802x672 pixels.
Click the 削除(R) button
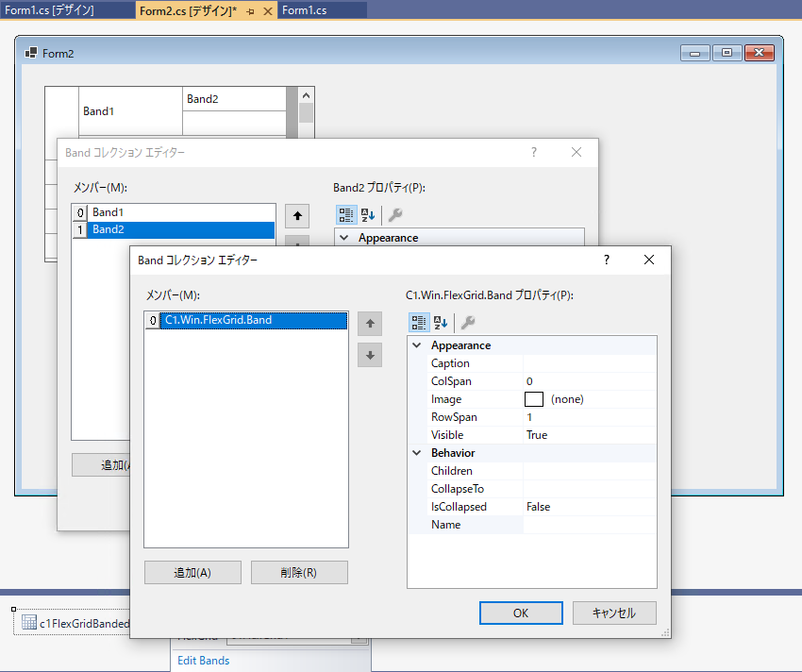pyautogui.click(x=299, y=572)
